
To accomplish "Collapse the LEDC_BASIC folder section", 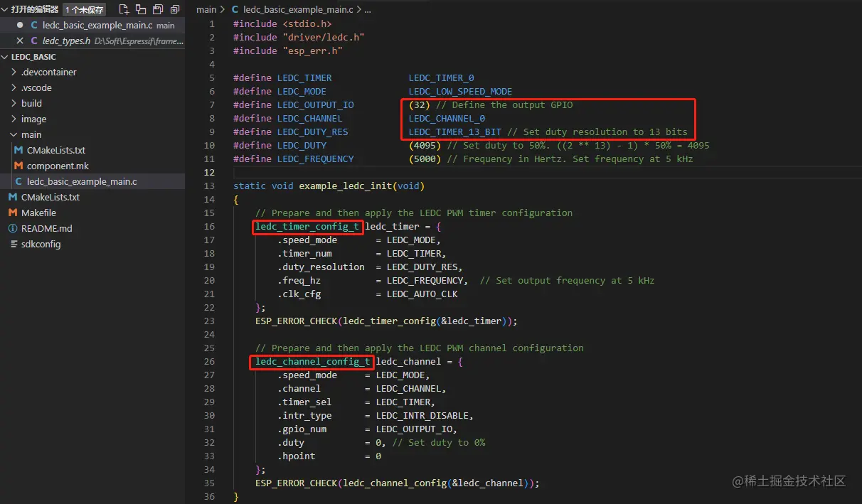I will tap(5, 56).
